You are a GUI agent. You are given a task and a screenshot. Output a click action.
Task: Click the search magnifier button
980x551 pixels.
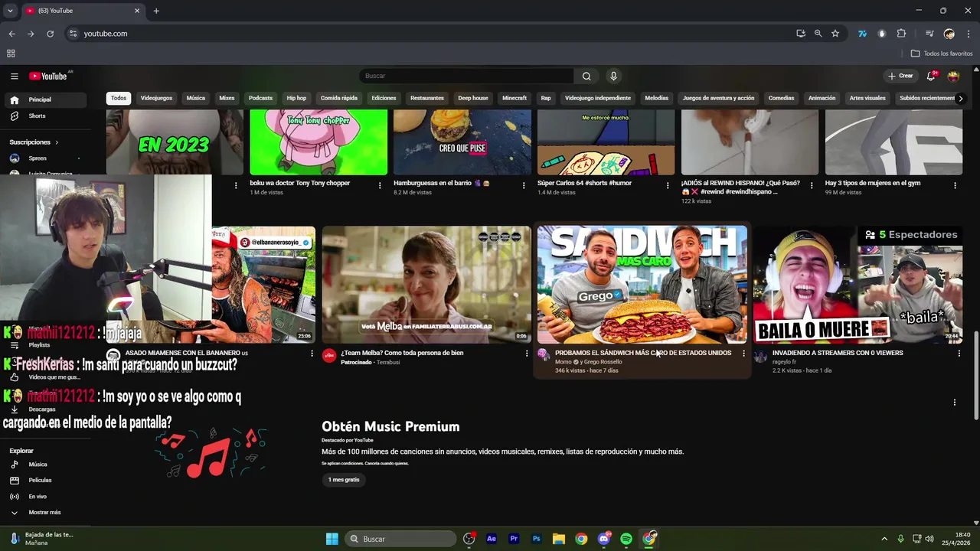click(586, 76)
